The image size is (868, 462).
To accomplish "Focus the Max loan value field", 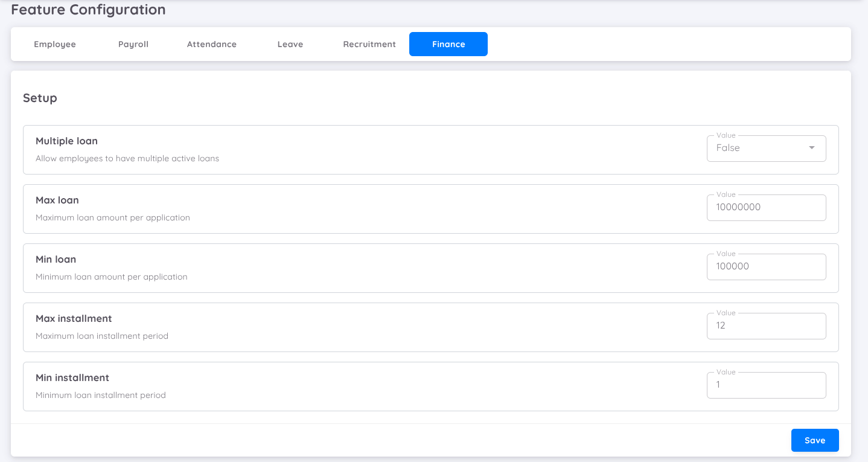I will click(766, 207).
